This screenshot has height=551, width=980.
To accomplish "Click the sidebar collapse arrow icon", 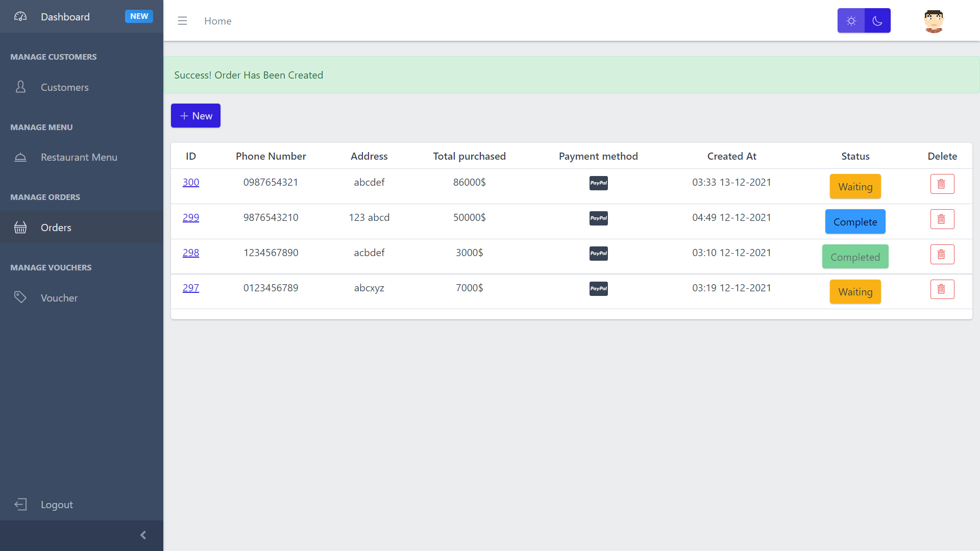I will coord(143,535).
